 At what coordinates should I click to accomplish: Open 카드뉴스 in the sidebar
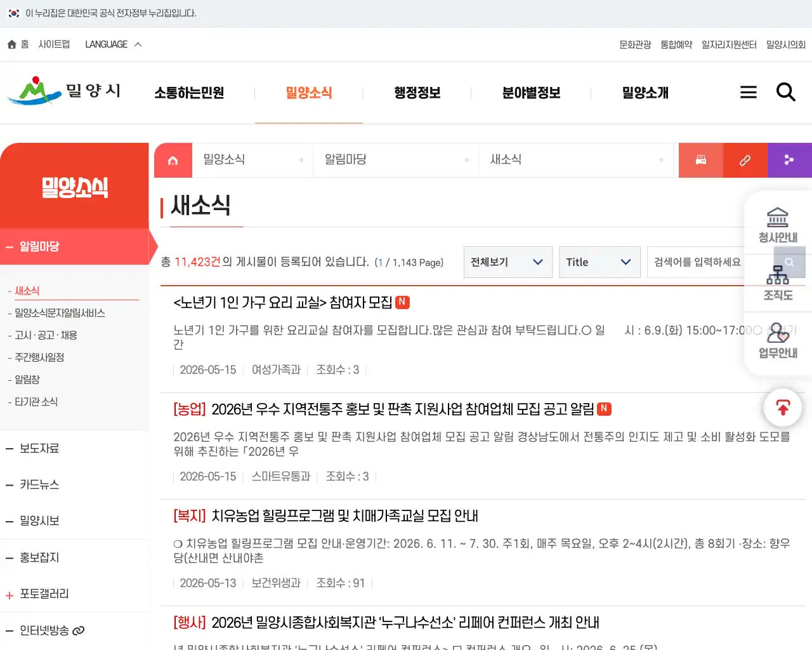pos(39,484)
